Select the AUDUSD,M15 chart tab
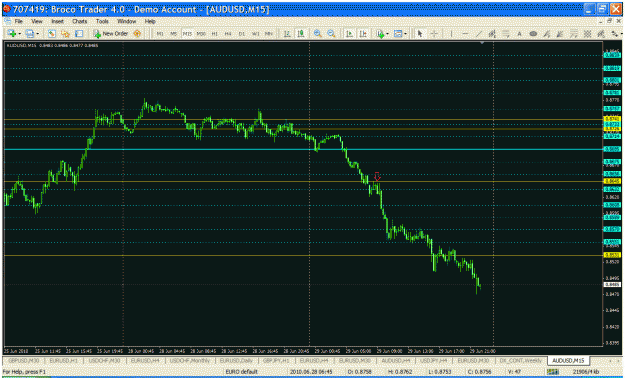The width and height of the screenshot is (625, 378). coord(568,360)
